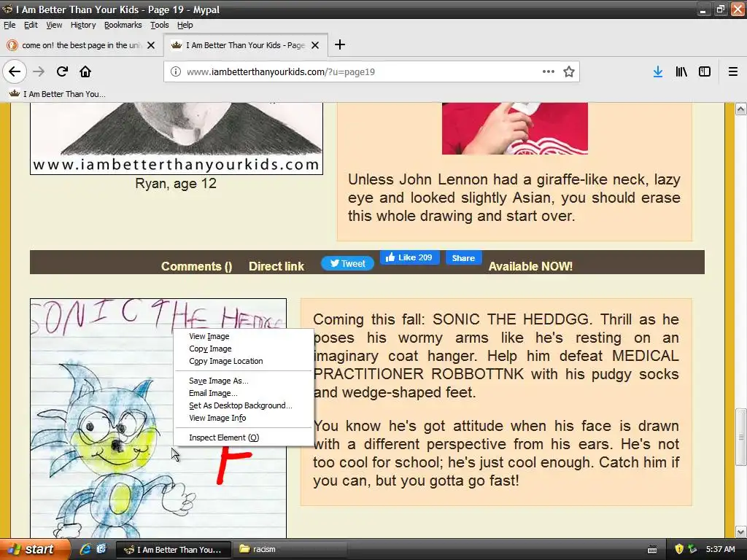This screenshot has height=560, width=747.
Task: Open the hamburger application menu
Action: [x=733, y=71]
